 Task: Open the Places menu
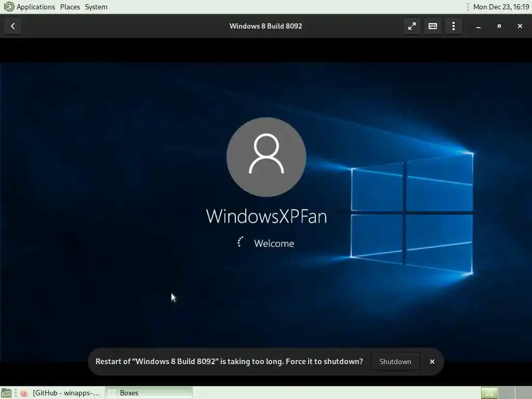pos(70,7)
